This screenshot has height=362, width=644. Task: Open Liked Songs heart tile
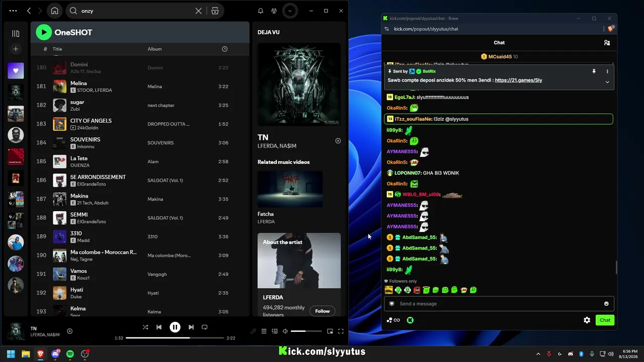tap(16, 71)
